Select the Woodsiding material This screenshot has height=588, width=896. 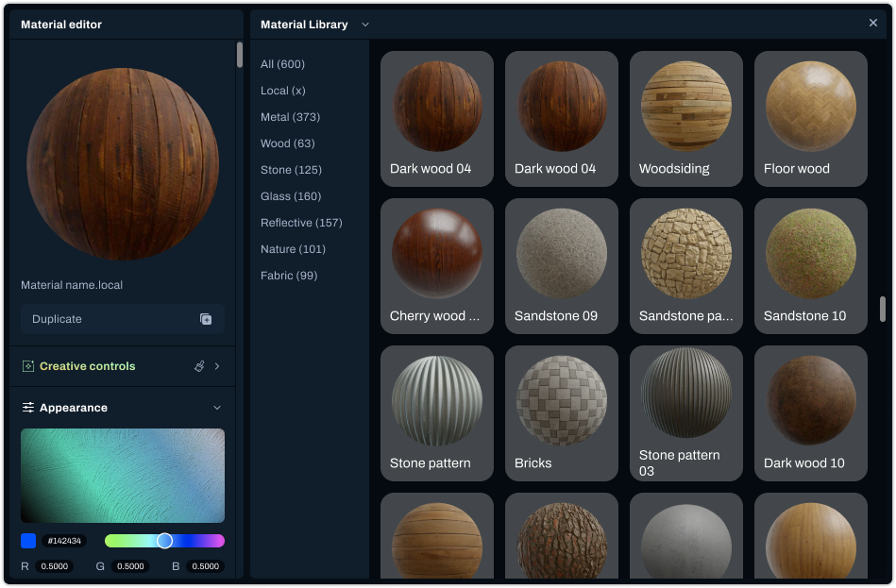[685, 119]
